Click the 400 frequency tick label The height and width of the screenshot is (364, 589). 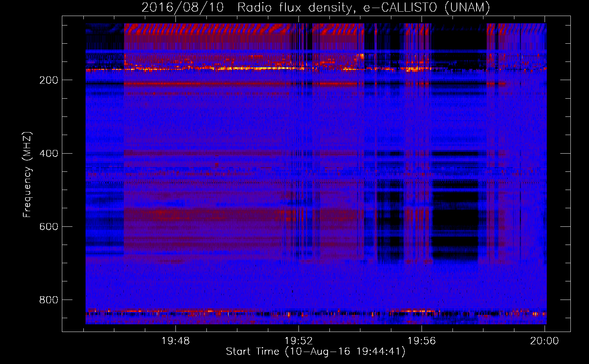tap(48, 153)
